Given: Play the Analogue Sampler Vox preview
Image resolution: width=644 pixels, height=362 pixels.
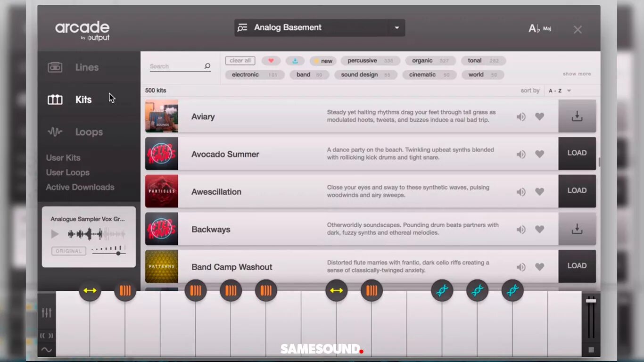Looking at the screenshot, I should pos(55,234).
